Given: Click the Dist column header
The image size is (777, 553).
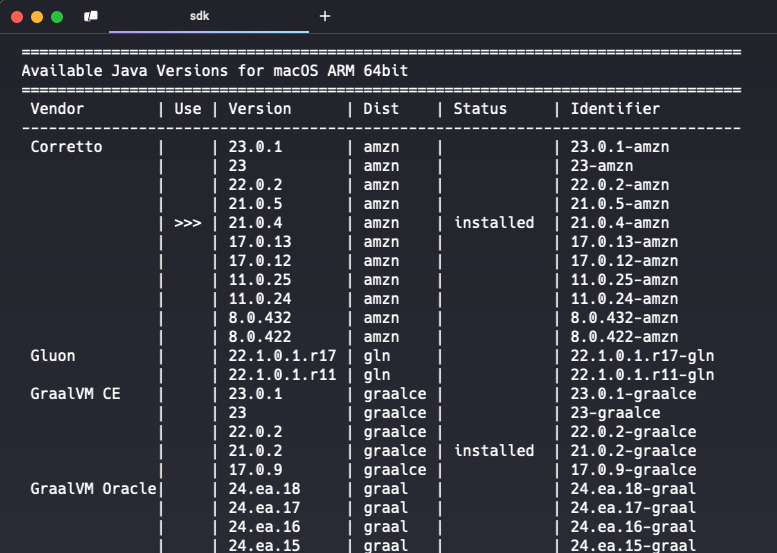Looking at the screenshot, I should [x=381, y=109].
